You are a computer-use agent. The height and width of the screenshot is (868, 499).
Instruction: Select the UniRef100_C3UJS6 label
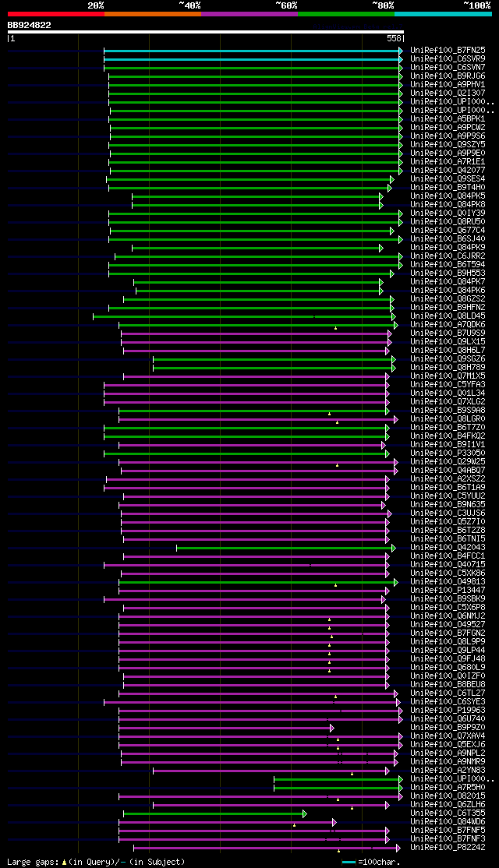(x=448, y=514)
